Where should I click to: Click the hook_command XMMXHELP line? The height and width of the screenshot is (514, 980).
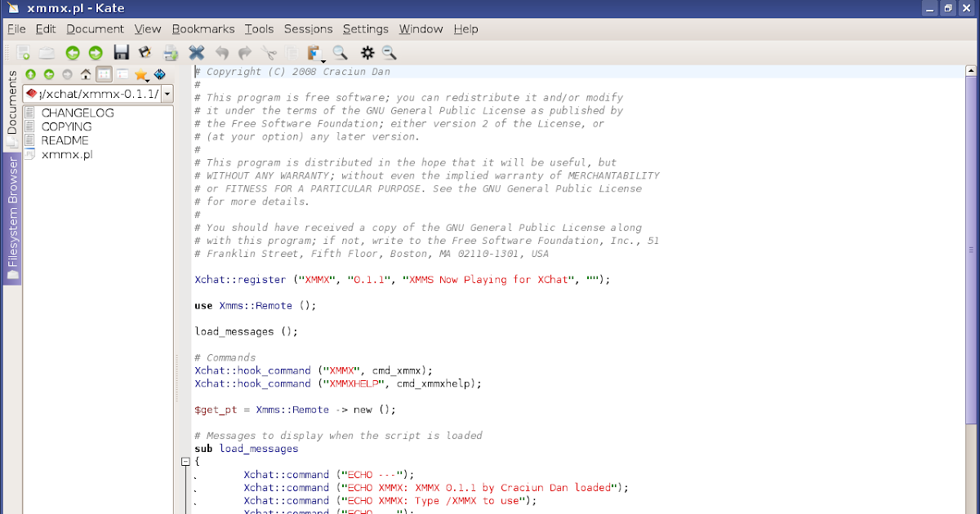coord(338,384)
